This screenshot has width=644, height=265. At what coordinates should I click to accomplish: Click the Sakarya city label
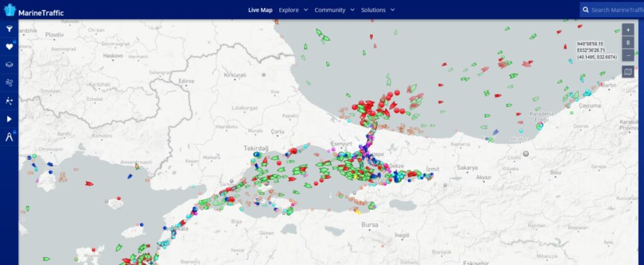(467, 168)
